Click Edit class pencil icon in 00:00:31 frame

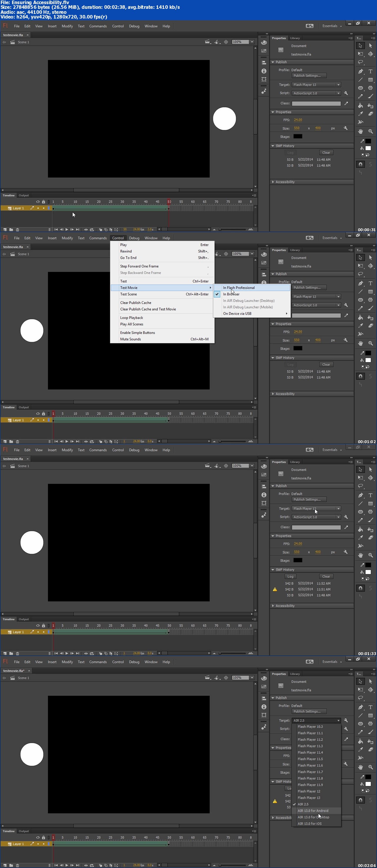click(346, 103)
